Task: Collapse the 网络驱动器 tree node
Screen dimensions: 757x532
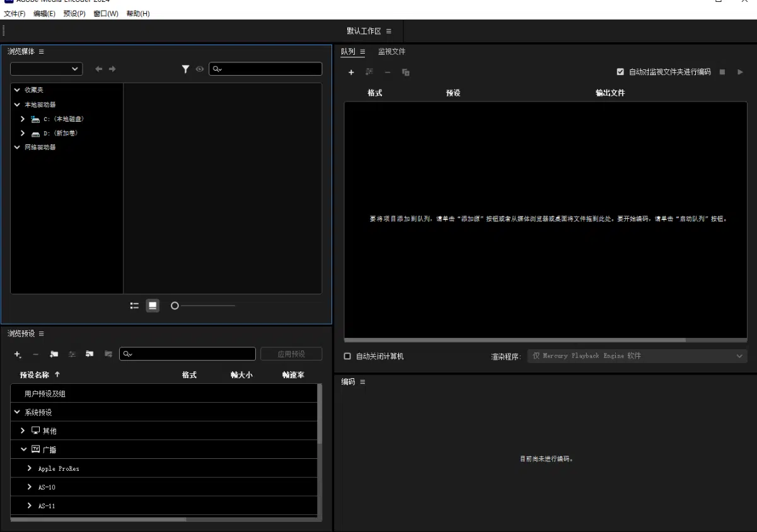Action: [16, 147]
